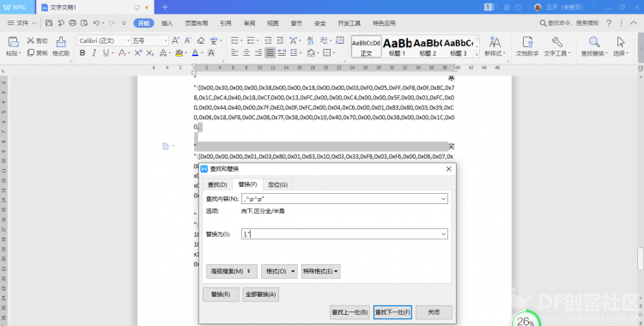Open Advanced Search (高级搜索) options

point(231,271)
